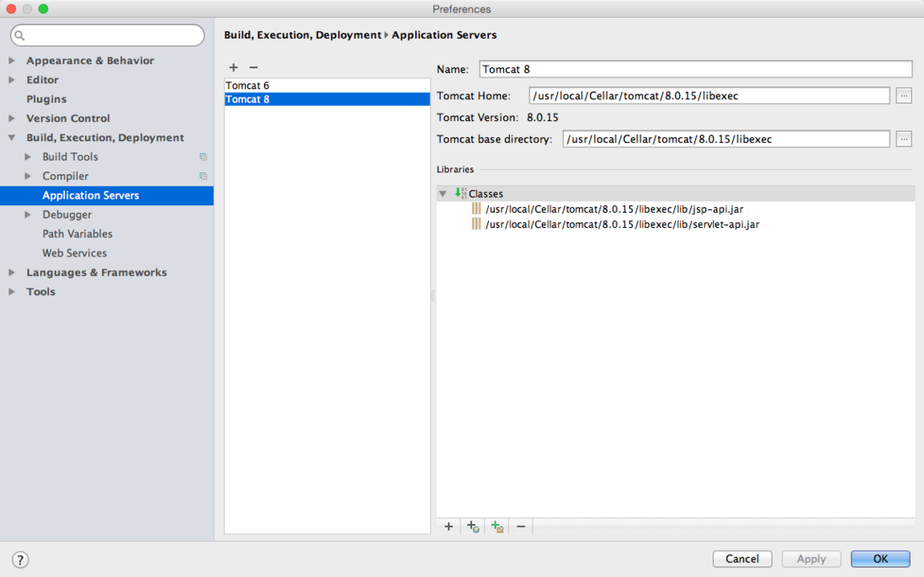Screen dimensions: 924x577
Task: Click into the Tomcat Home path field
Action: tap(709, 95)
